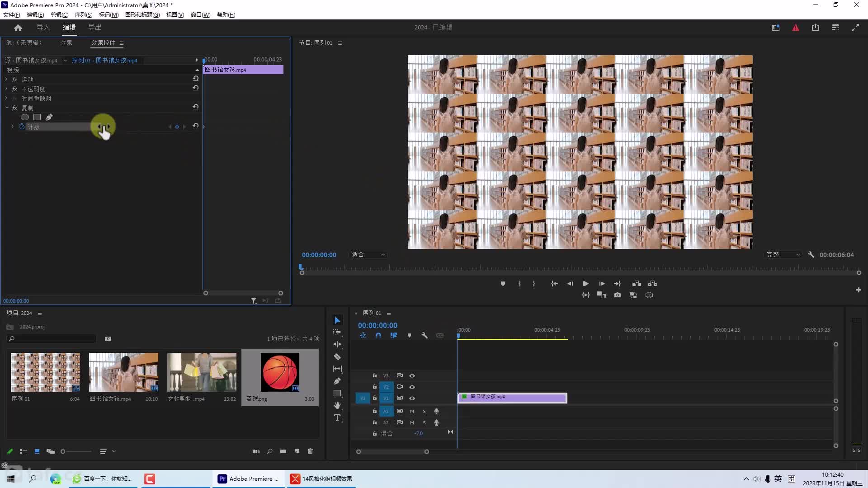Adjust Project panel thumbnail zoom slider
The height and width of the screenshot is (488, 868).
pyautogui.click(x=63, y=451)
